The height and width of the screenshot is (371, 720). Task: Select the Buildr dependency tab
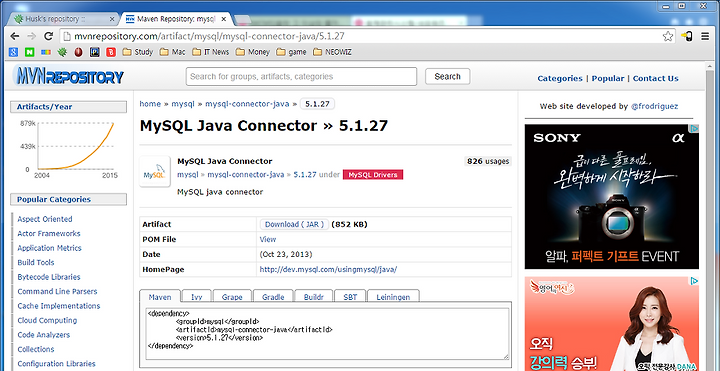(x=314, y=297)
